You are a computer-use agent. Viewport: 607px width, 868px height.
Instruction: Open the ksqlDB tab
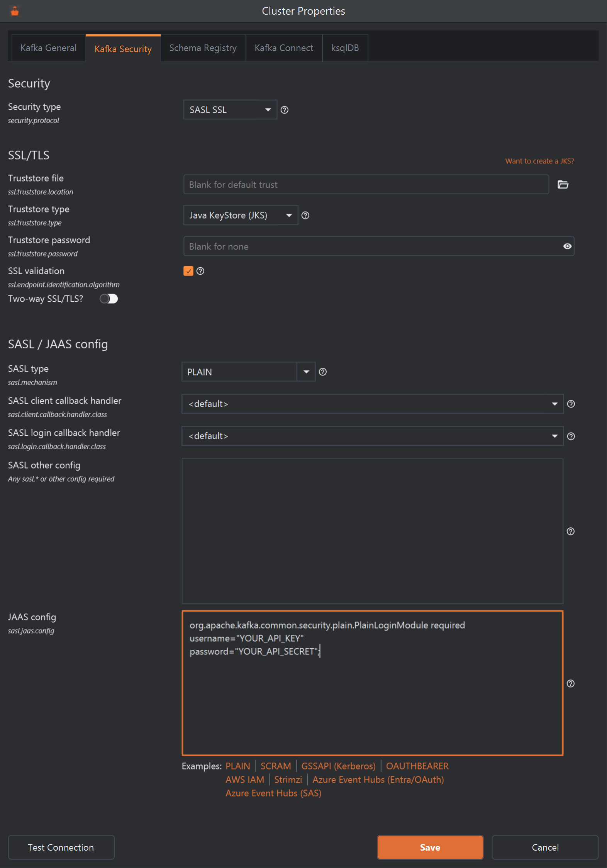click(345, 48)
